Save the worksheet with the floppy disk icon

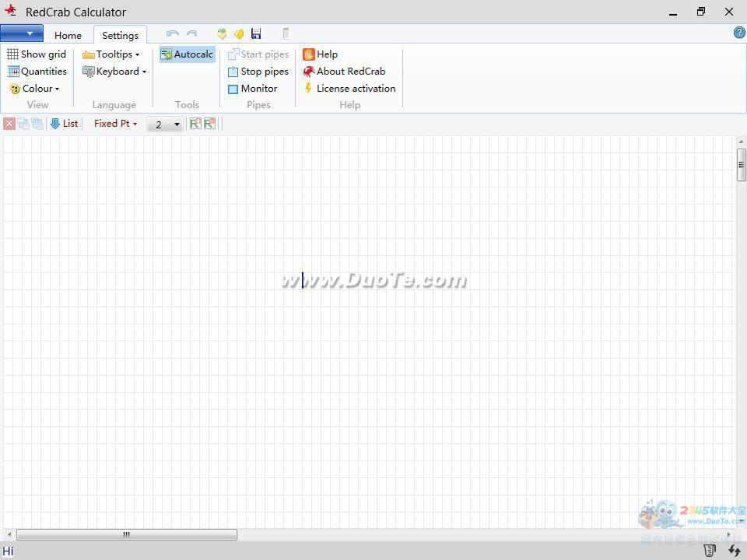256,33
